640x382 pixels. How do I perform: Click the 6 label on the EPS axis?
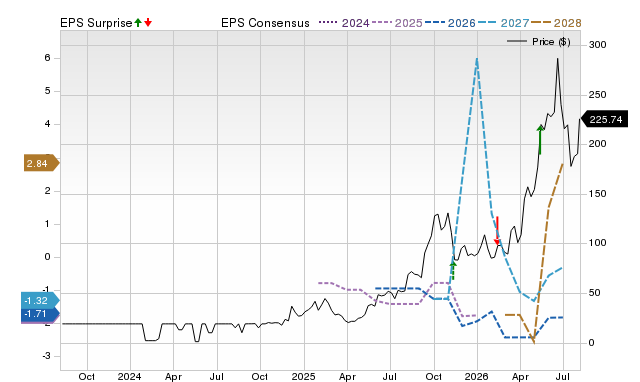point(48,58)
